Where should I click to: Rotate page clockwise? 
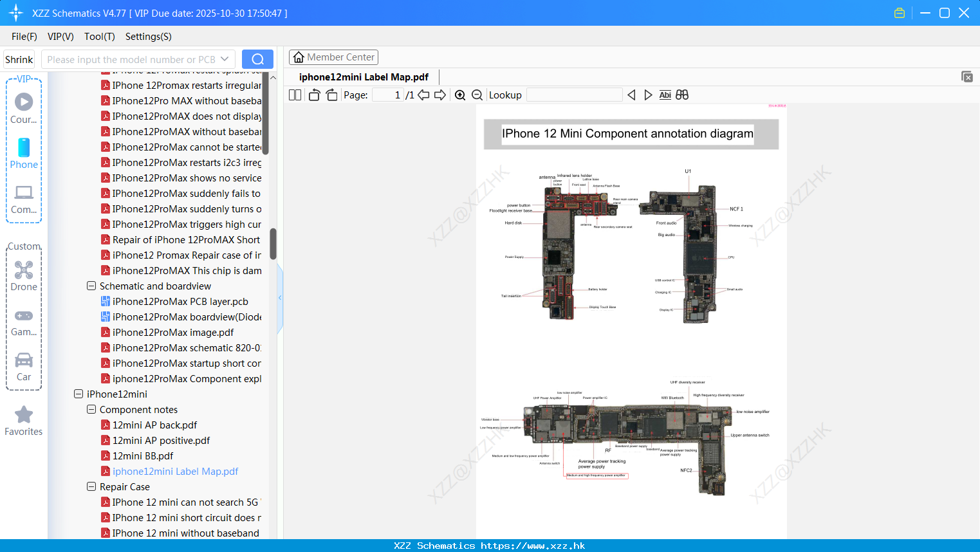(x=331, y=95)
